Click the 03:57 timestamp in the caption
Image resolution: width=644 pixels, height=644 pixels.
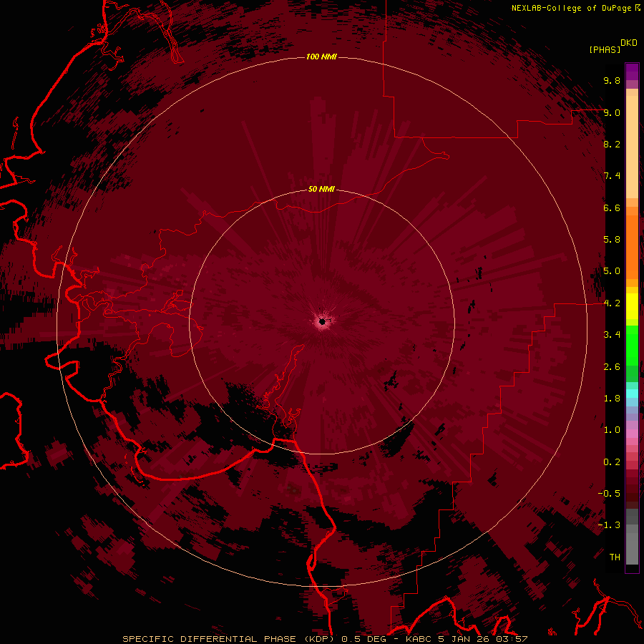coord(512,639)
